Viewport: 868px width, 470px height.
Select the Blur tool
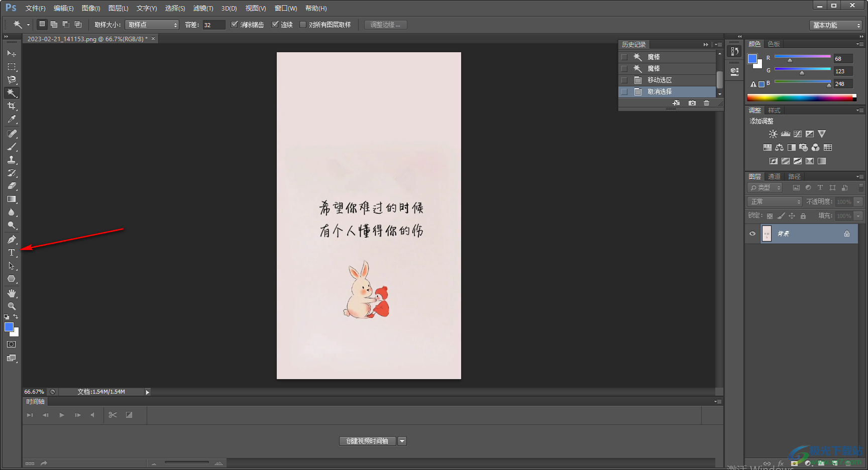[x=12, y=212]
